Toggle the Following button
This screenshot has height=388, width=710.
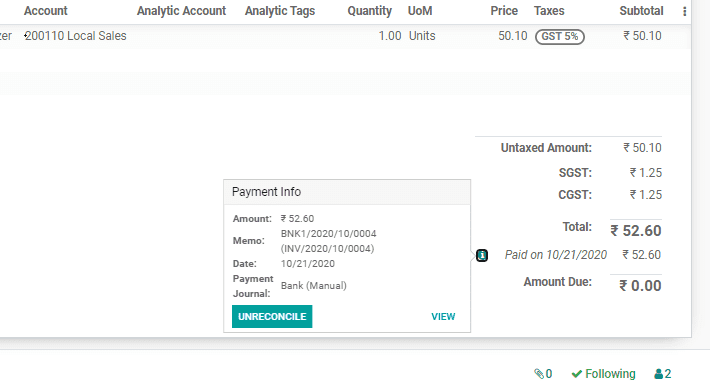point(603,374)
